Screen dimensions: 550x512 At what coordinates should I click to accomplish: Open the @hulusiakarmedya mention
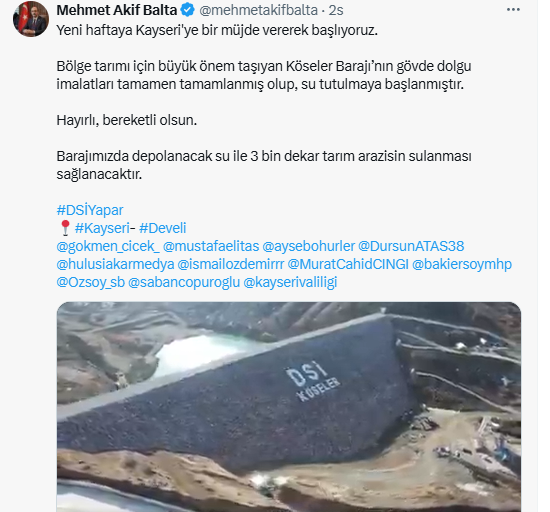tap(115, 264)
